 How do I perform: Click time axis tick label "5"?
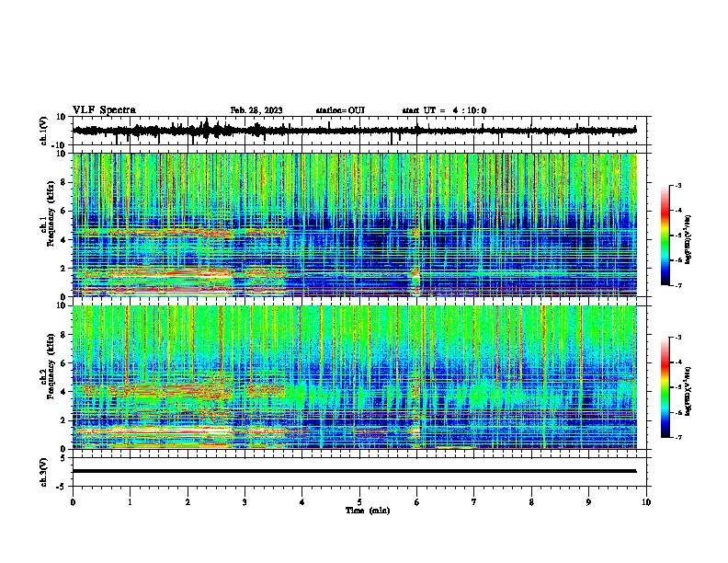point(359,502)
